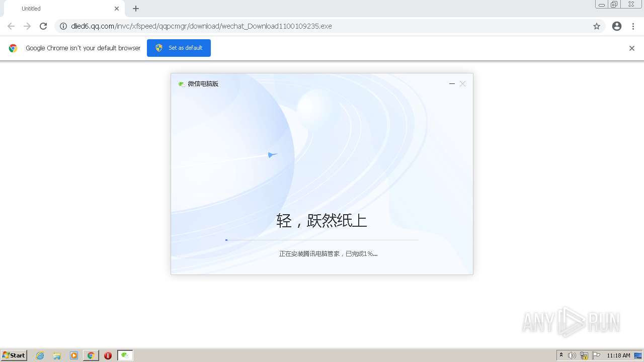Set Chrome as default browser
The width and height of the screenshot is (644, 362).
pos(179,48)
